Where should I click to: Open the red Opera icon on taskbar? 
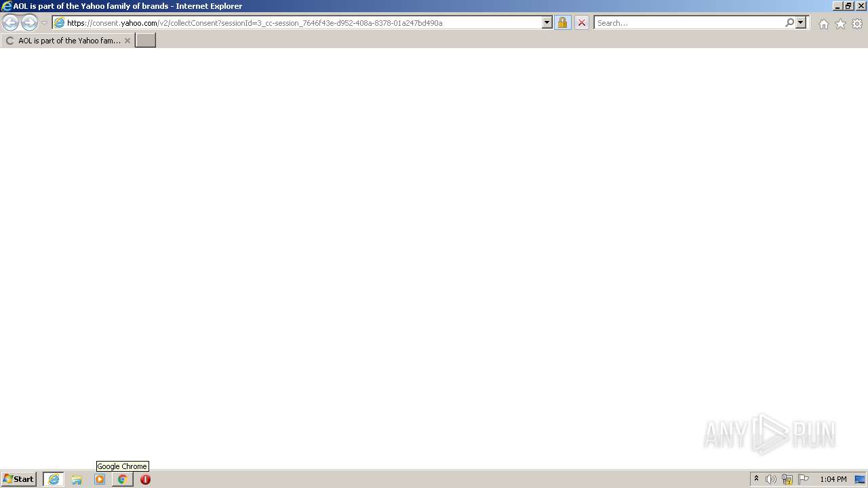pyautogui.click(x=145, y=479)
